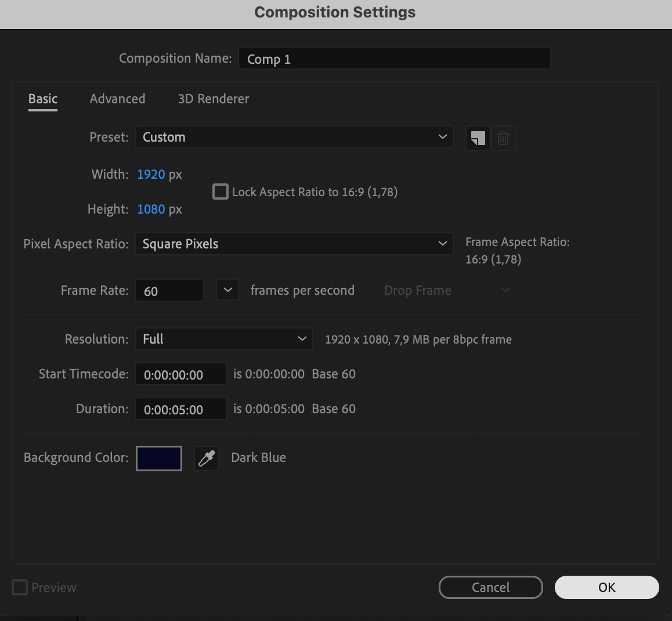The height and width of the screenshot is (621, 672).
Task: Toggle Lock Aspect Ratio to 16:9 checkbox
Action: 221,192
